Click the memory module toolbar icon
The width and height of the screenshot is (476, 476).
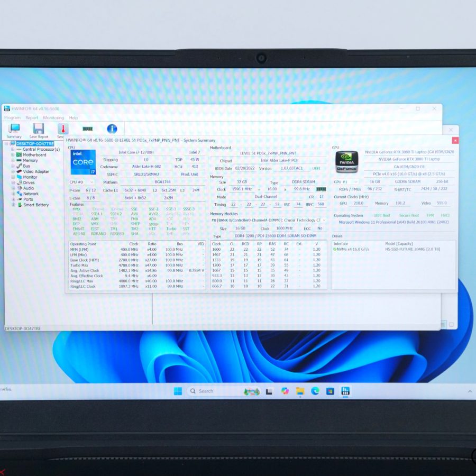tap(87, 129)
